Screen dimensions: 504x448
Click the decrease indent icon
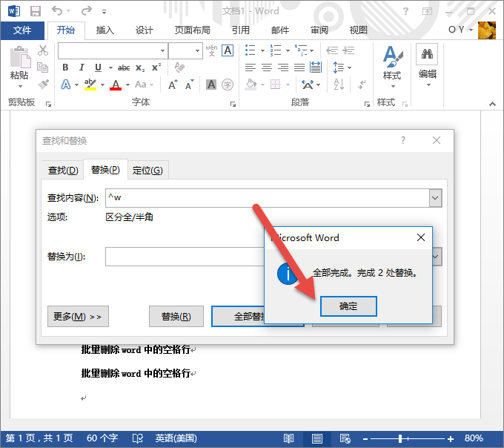click(x=332, y=50)
